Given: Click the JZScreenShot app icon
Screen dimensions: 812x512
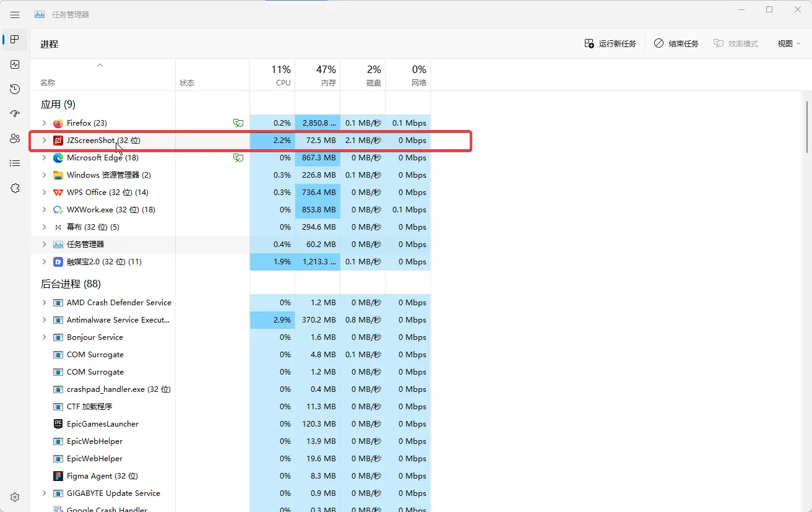Looking at the screenshot, I should pyautogui.click(x=58, y=141).
